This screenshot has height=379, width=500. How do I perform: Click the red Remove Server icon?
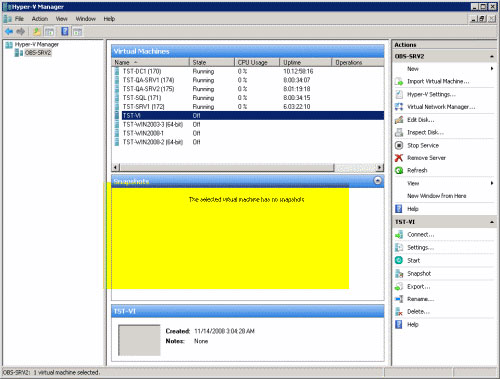(x=399, y=158)
